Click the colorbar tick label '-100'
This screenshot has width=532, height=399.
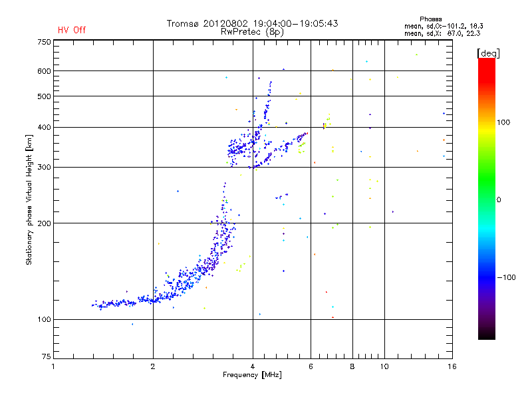pyautogui.click(x=506, y=277)
